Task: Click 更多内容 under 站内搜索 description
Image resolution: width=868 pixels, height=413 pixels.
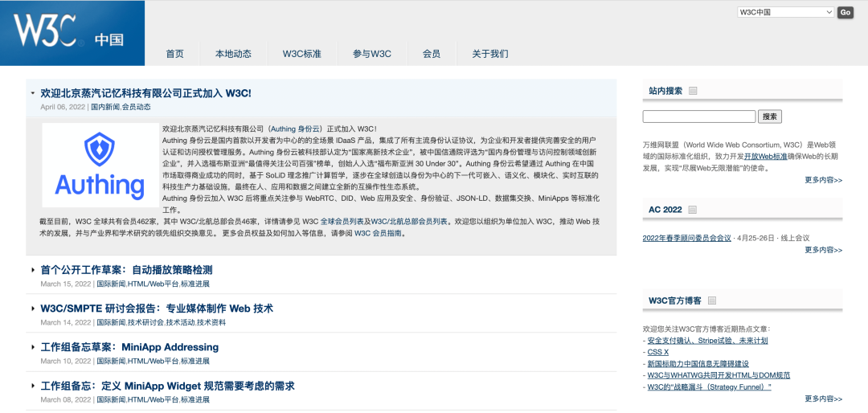Action: [x=823, y=180]
